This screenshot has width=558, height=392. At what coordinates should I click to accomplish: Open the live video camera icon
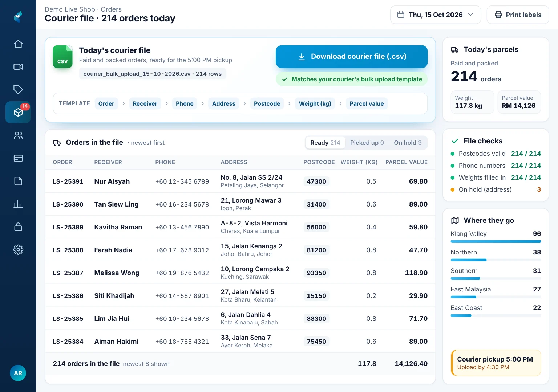[x=18, y=67]
